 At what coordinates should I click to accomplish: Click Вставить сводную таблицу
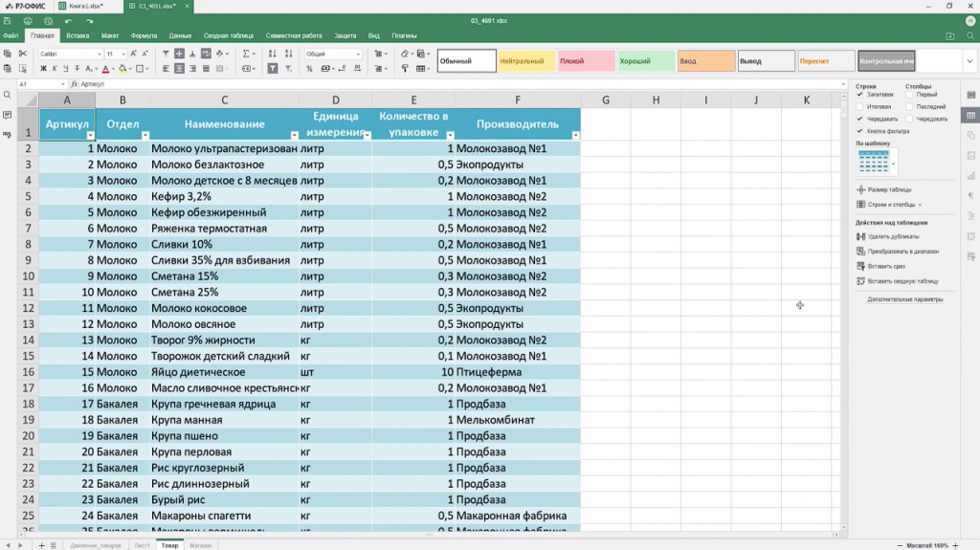(x=898, y=281)
